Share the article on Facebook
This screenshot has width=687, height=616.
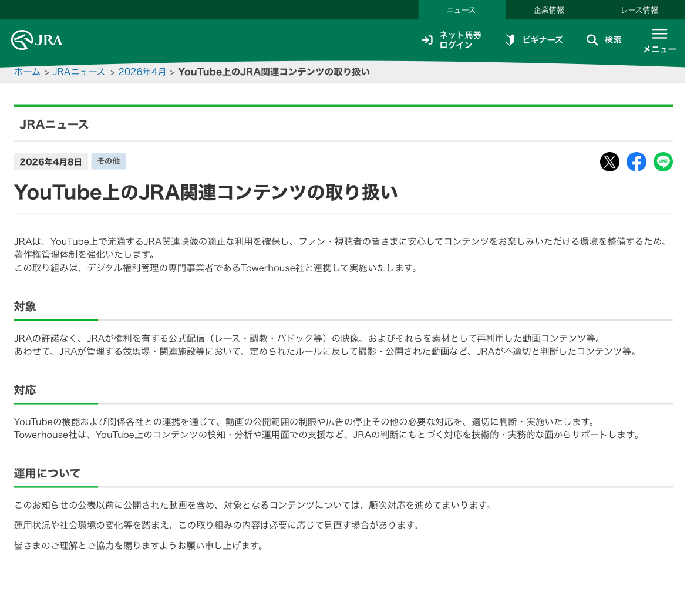(636, 162)
